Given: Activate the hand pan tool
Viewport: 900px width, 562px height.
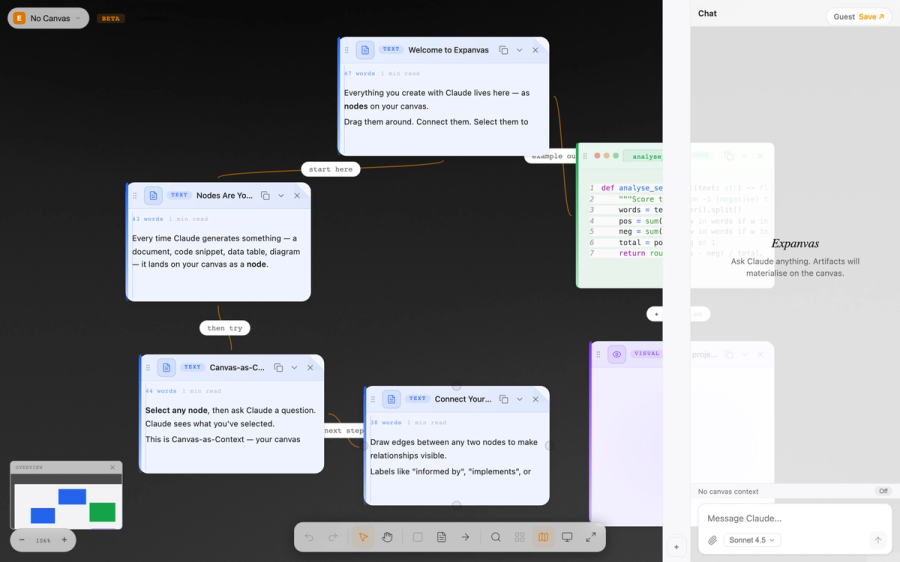Looking at the screenshot, I should coord(387,537).
